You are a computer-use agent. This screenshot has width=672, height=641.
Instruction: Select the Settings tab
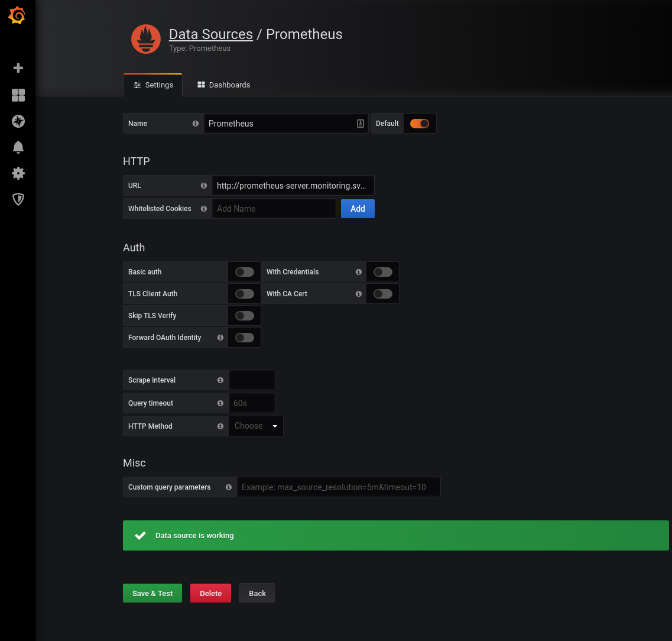(x=152, y=85)
